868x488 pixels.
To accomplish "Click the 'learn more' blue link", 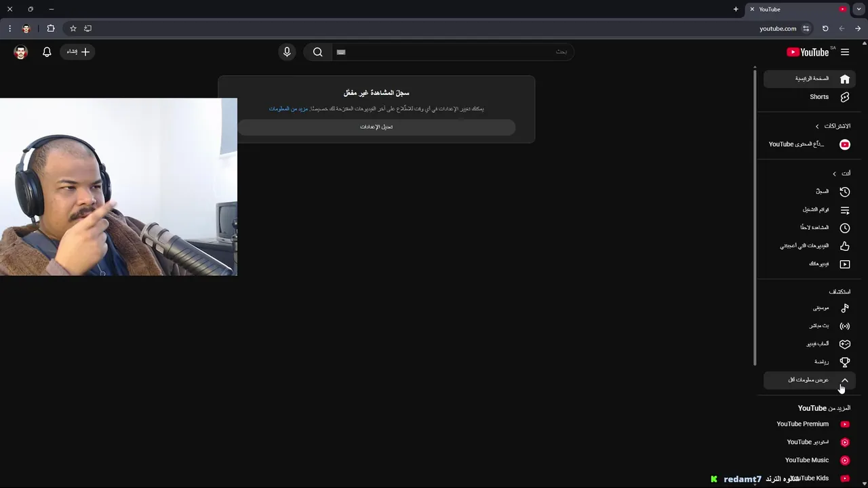I will pyautogui.click(x=288, y=108).
